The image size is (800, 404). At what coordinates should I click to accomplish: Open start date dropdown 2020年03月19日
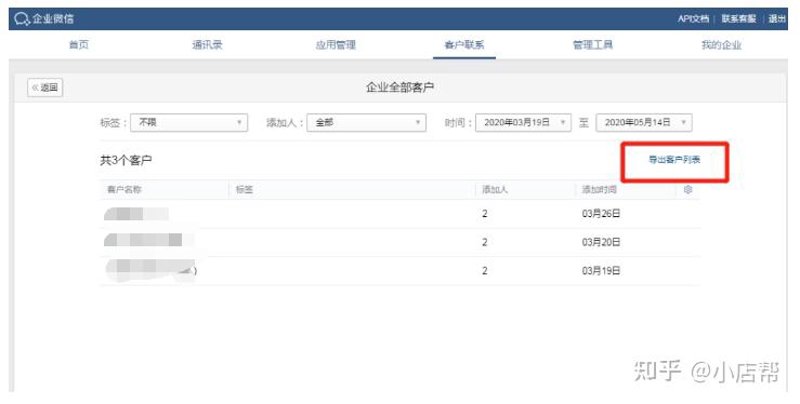523,122
